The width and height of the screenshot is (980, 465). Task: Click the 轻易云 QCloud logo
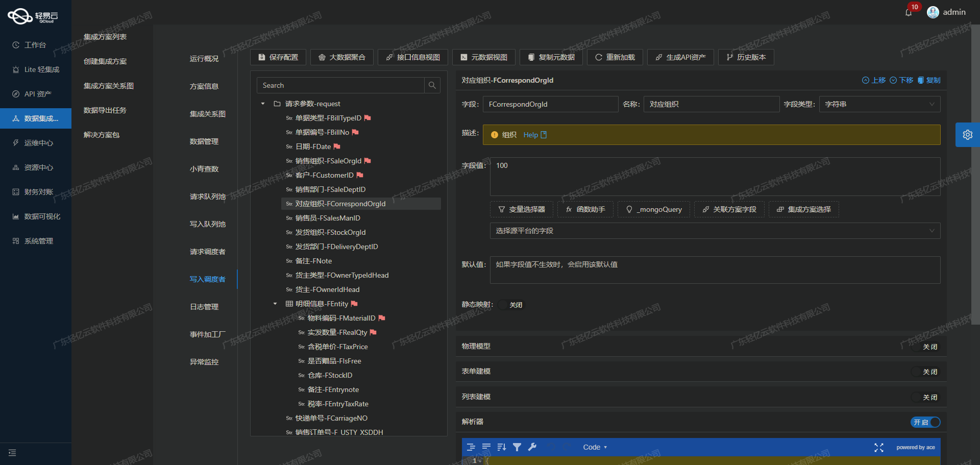(x=33, y=16)
